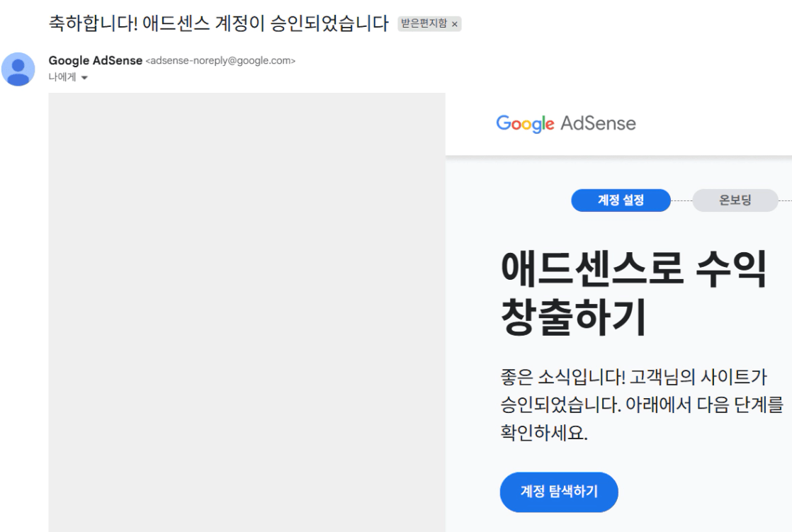Remove the 받은편지함 label with its x
792x532 pixels.
tap(455, 24)
